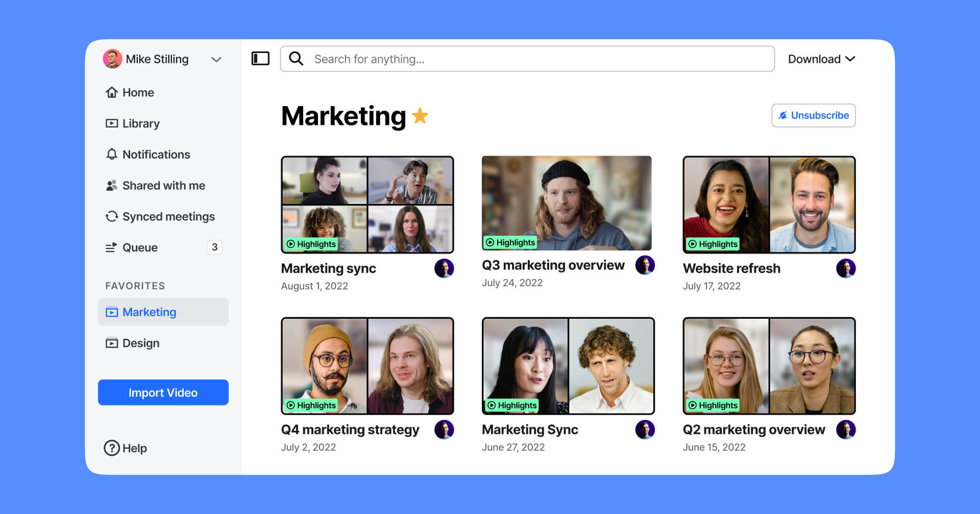
Task: Play Highlights on Q4 marketing strategy
Action: [x=311, y=405]
